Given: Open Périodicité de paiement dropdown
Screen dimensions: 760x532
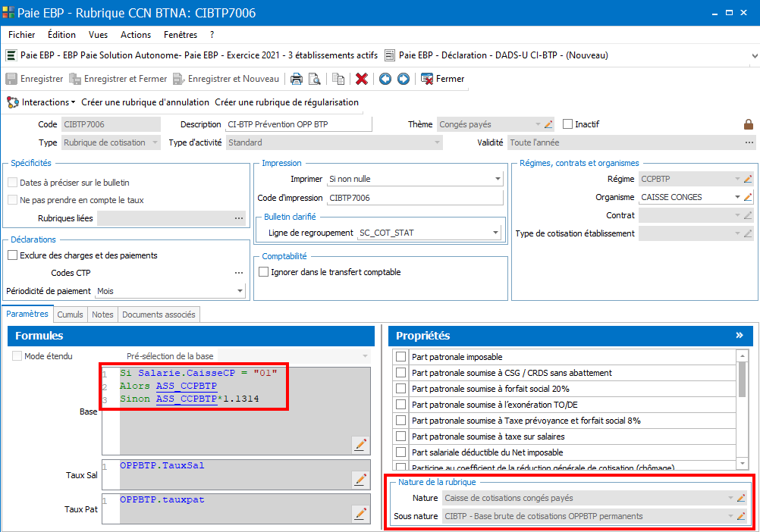Looking at the screenshot, I should (x=240, y=291).
